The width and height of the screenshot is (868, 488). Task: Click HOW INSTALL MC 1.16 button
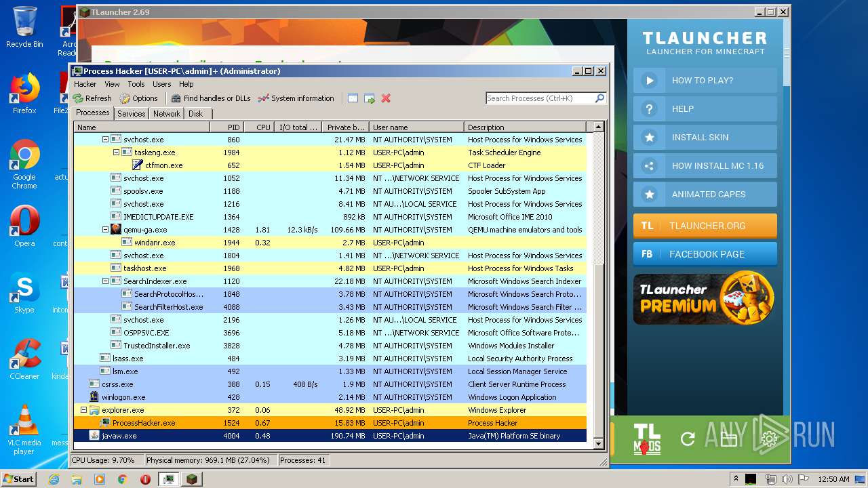pyautogui.click(x=705, y=165)
